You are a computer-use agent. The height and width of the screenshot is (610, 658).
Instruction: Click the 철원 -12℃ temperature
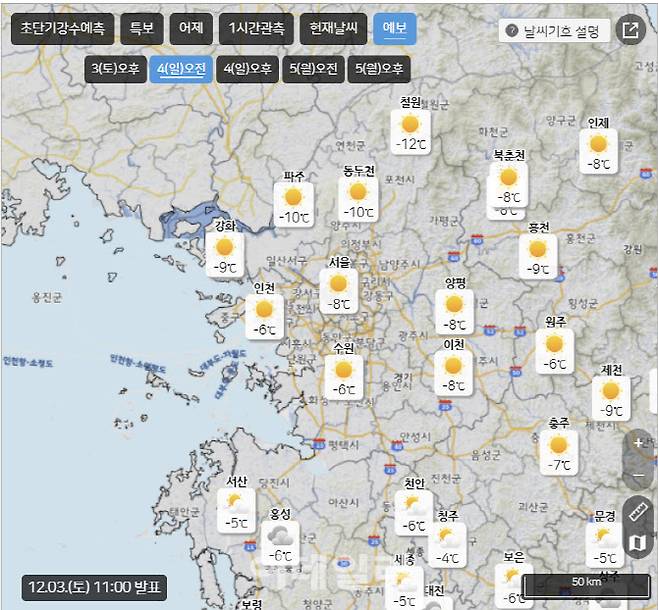click(411, 145)
